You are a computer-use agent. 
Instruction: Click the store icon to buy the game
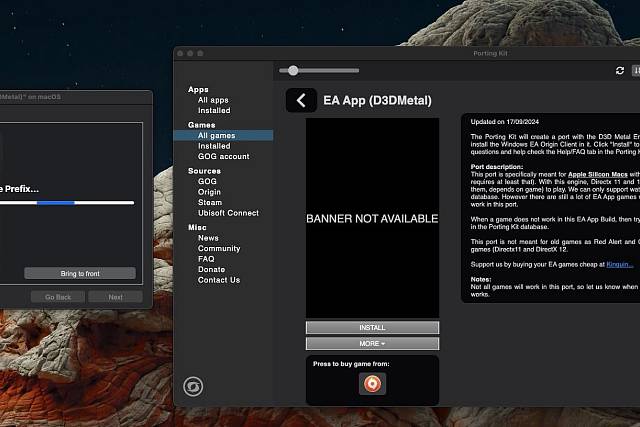coord(372,383)
